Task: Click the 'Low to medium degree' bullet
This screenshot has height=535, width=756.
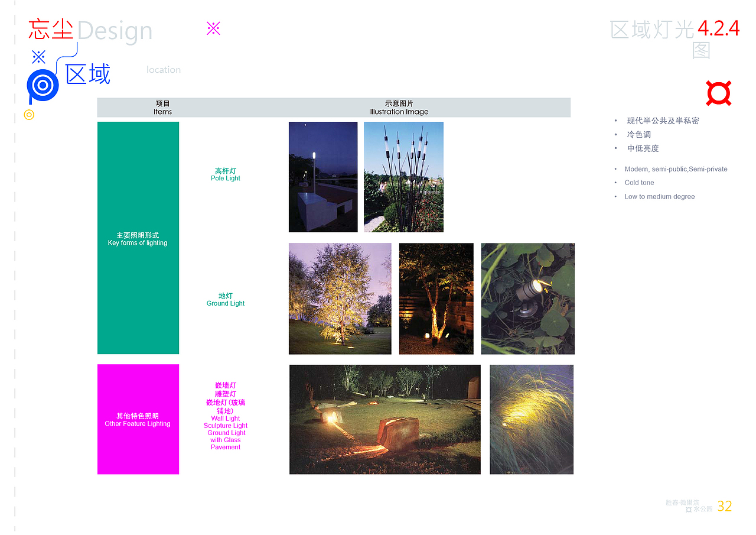Action: 660,196
